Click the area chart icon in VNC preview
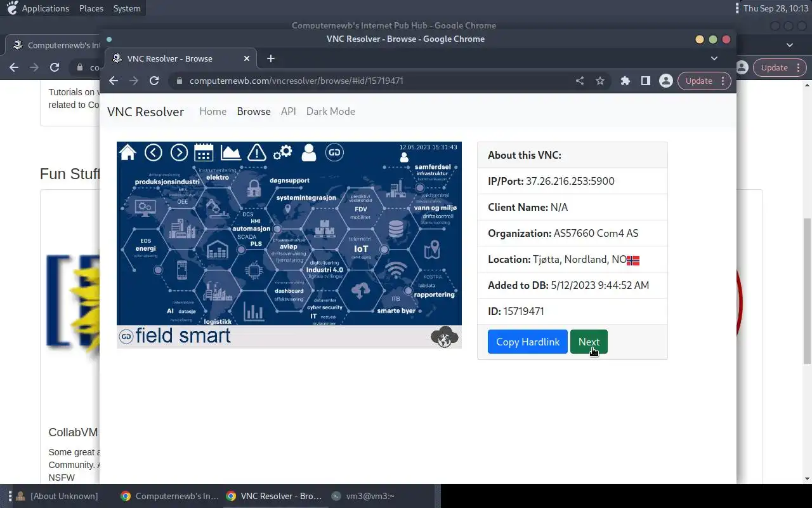The width and height of the screenshot is (812, 508). coord(230,152)
